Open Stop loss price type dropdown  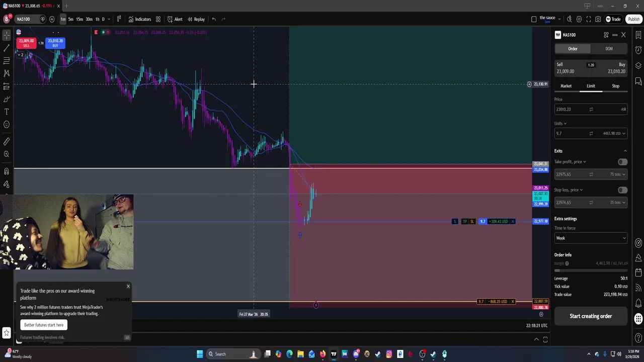pos(569,190)
